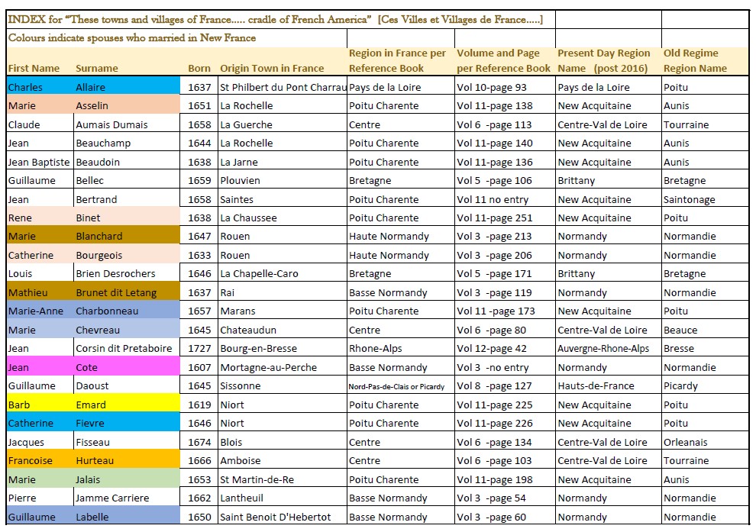This screenshot has height=532, width=756.
Task: Click origin town 'Blois'
Action: pyautogui.click(x=231, y=442)
